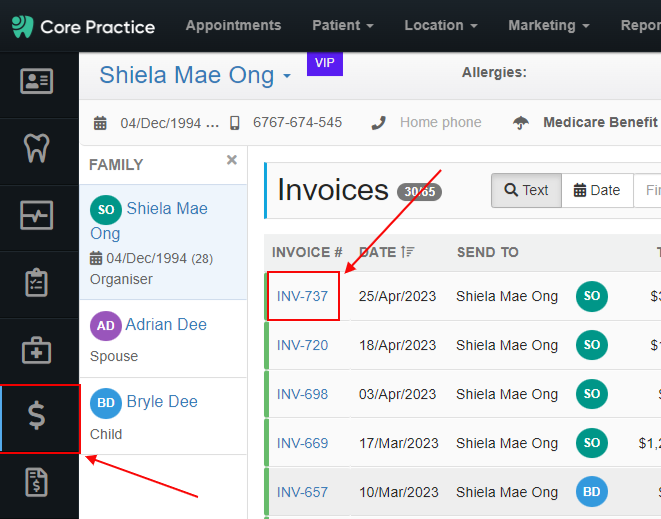Open invoice INV-737 link
The height and width of the screenshot is (519, 661).
point(302,296)
